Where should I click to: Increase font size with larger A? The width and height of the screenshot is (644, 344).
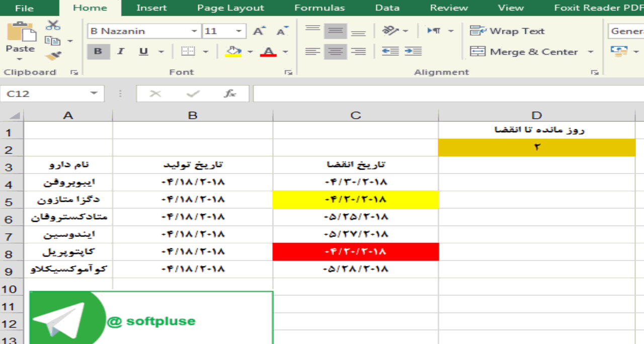click(259, 31)
